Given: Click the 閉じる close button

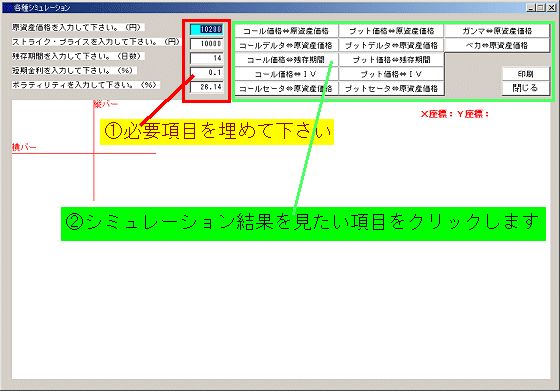Looking at the screenshot, I should [525, 88].
